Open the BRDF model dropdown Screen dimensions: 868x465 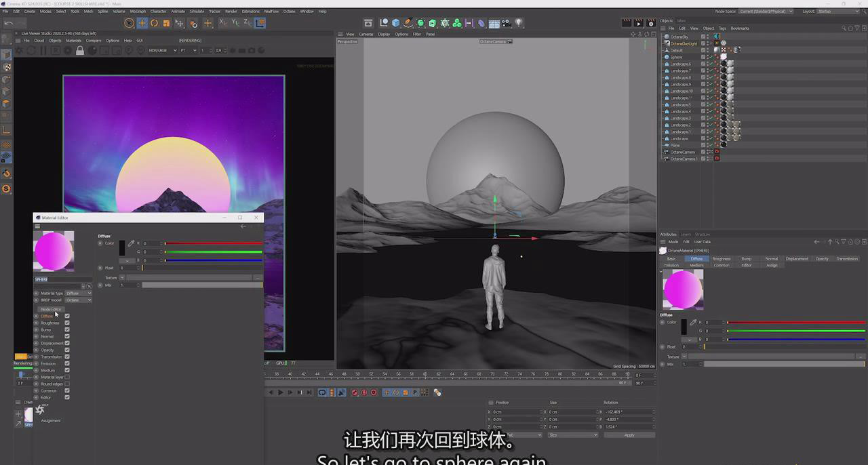point(78,300)
